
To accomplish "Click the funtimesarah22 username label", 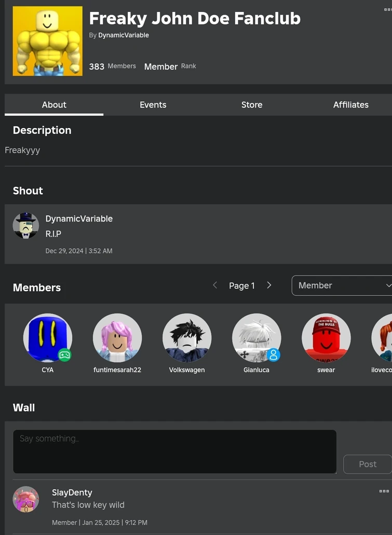I will click(x=117, y=370).
